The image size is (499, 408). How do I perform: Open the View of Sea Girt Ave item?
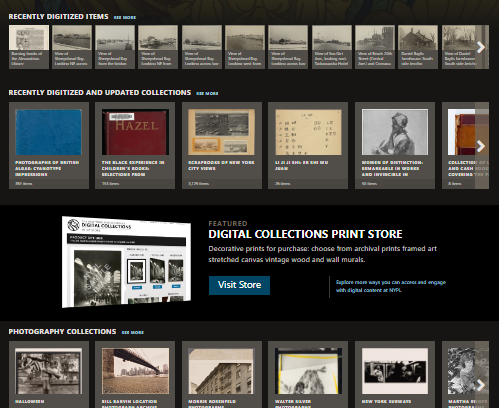coord(332,47)
